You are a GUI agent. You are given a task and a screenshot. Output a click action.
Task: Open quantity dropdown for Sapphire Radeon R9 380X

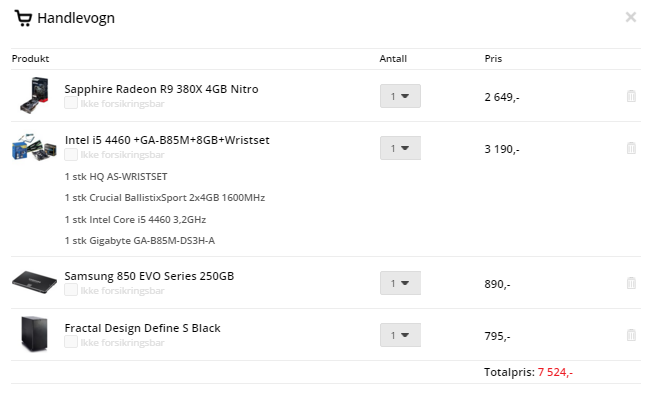[400, 96]
